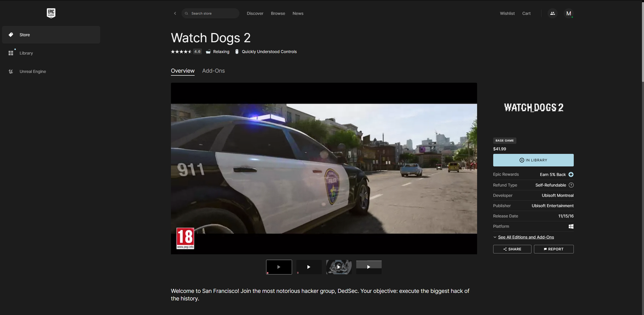This screenshot has width=644, height=315.
Task: Go back using the chevron arrow
Action: 175,14
